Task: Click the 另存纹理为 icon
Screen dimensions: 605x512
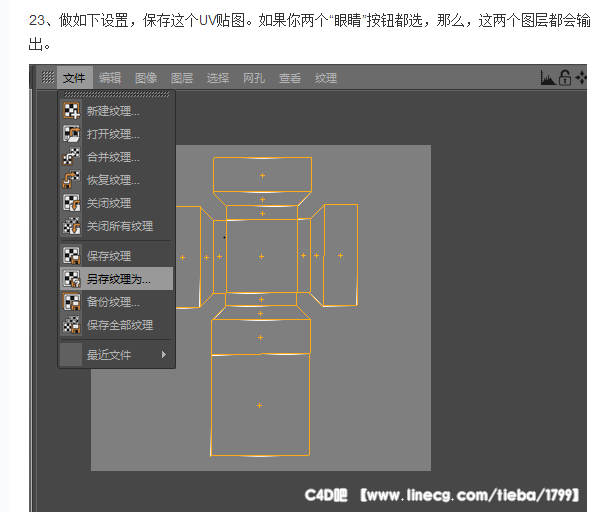Action: pos(72,279)
